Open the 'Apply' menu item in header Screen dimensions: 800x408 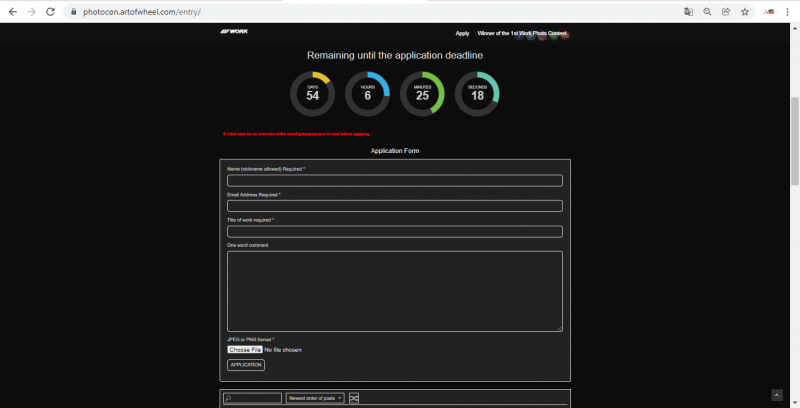(x=462, y=33)
